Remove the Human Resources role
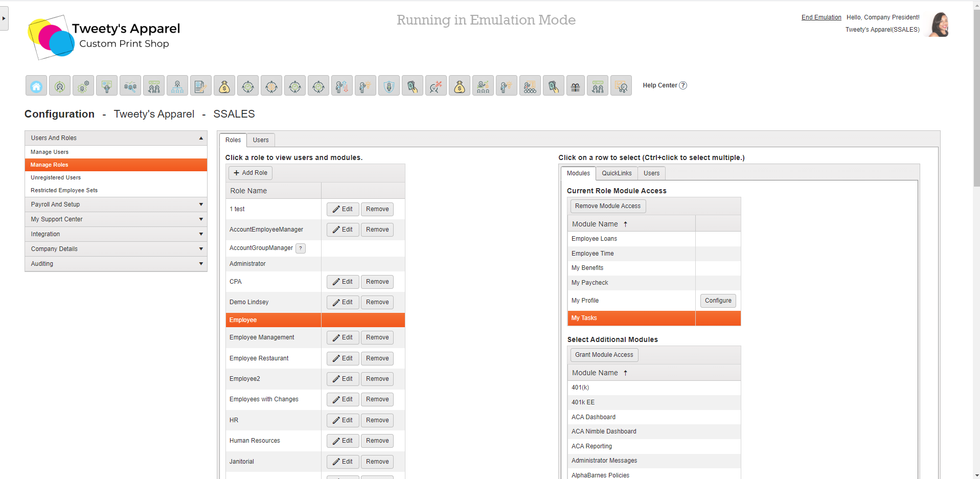Screen dimensions: 980x479 [x=377, y=441]
